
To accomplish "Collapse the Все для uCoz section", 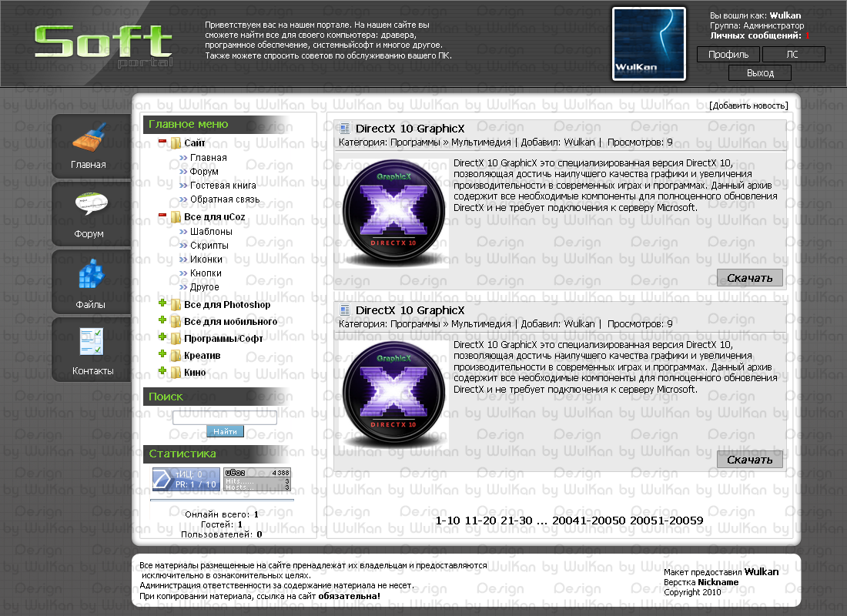I will coord(162,215).
